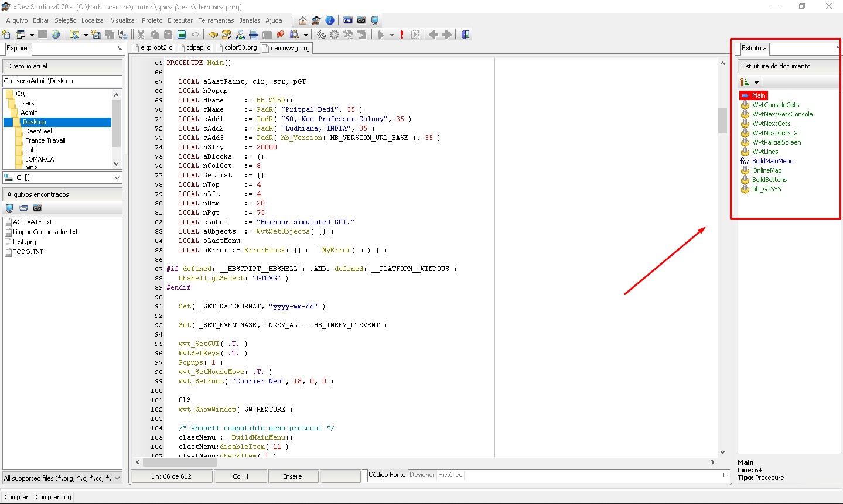
Task: Click the left arrow navigation icon
Action: coord(434,35)
